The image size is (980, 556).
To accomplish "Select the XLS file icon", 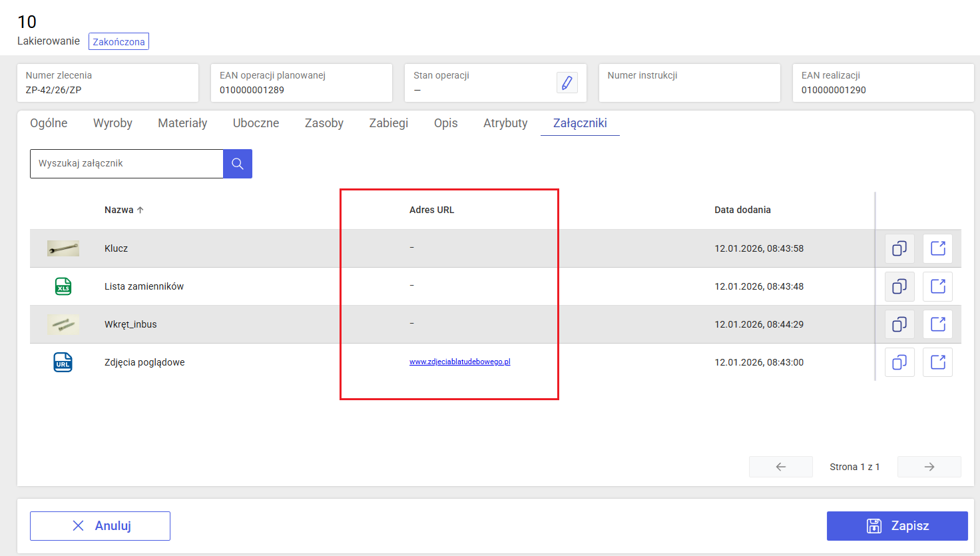I will (63, 286).
